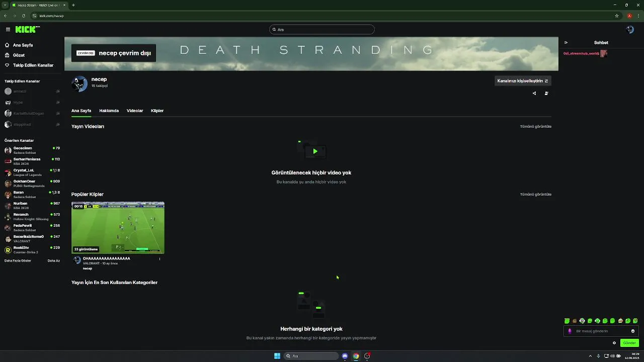Insert the brown emote in quick bar

(x=575, y=321)
